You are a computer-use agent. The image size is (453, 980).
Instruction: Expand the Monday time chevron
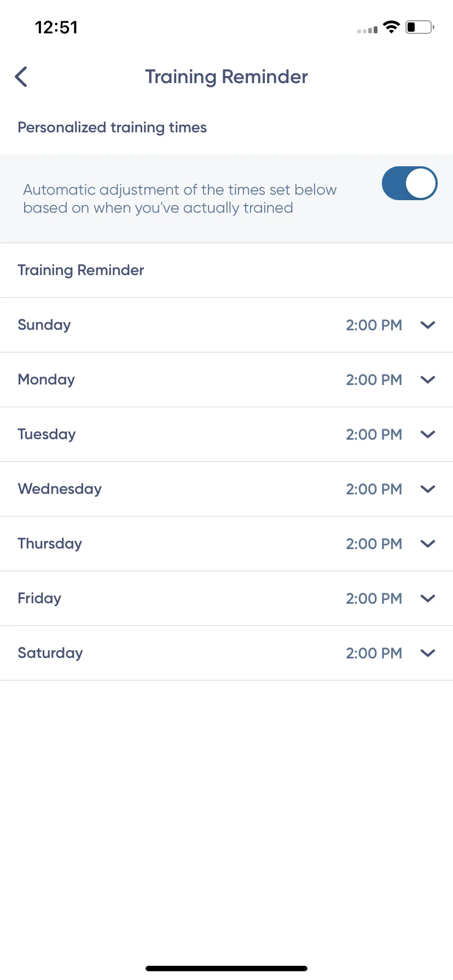(x=428, y=380)
